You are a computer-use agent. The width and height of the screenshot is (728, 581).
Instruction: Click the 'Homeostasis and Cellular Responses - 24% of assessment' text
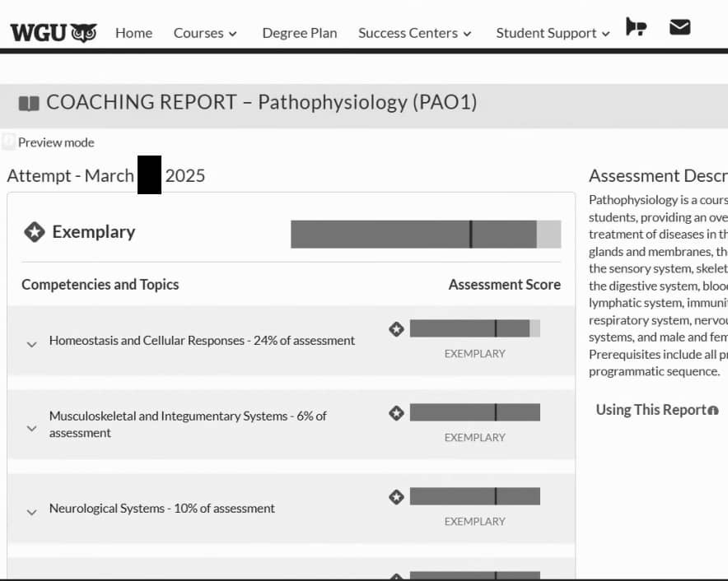point(202,340)
